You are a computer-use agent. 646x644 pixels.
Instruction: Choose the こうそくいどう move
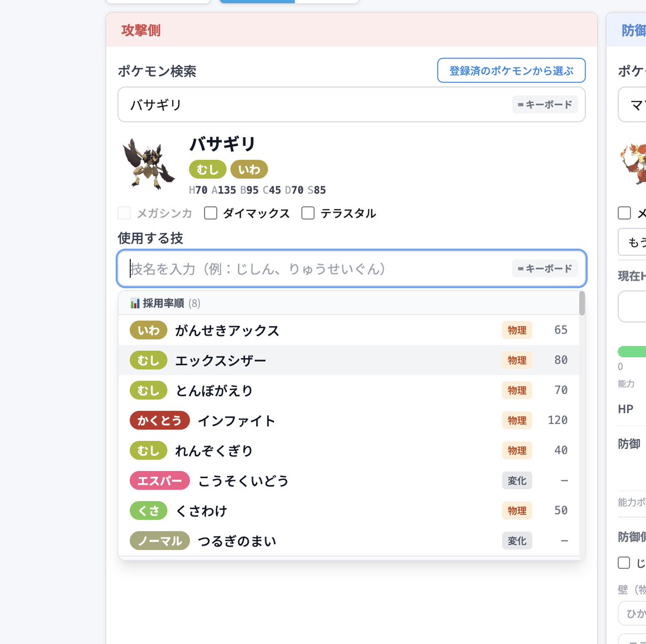(x=349, y=481)
